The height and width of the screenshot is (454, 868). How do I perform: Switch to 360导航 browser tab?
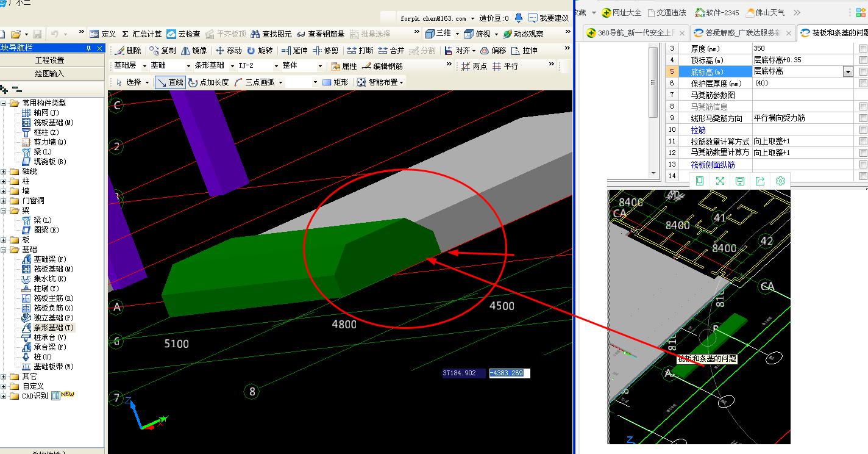[x=636, y=33]
